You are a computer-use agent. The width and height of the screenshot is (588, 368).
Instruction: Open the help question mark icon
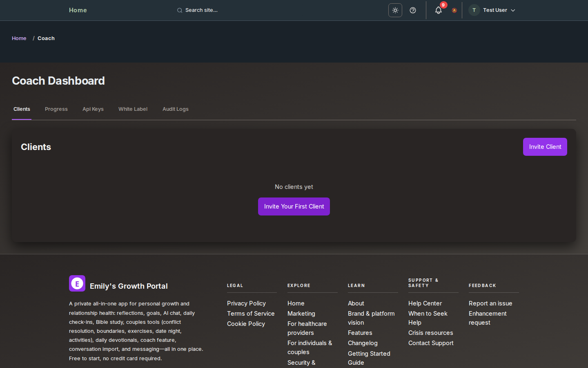413,10
